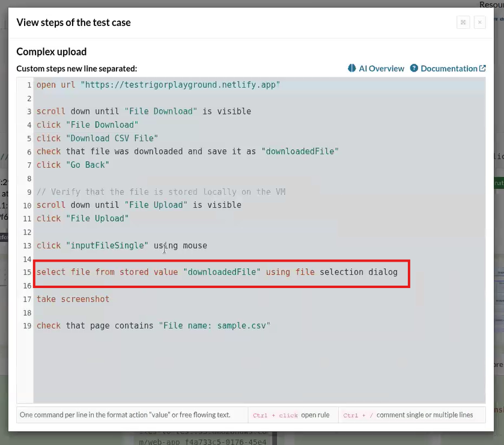The image size is (504, 445).
Task: Click the take screenshot step
Action: click(x=73, y=299)
